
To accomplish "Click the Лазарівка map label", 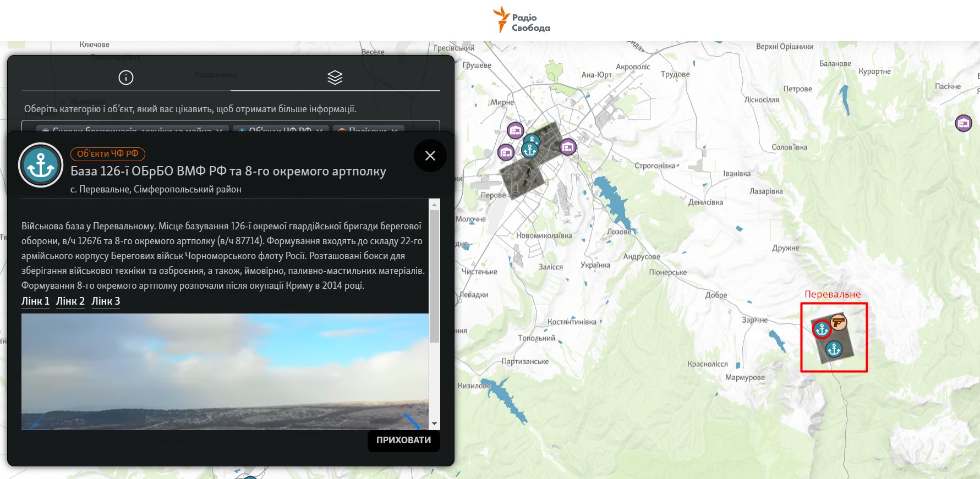I will pyautogui.click(x=766, y=191).
